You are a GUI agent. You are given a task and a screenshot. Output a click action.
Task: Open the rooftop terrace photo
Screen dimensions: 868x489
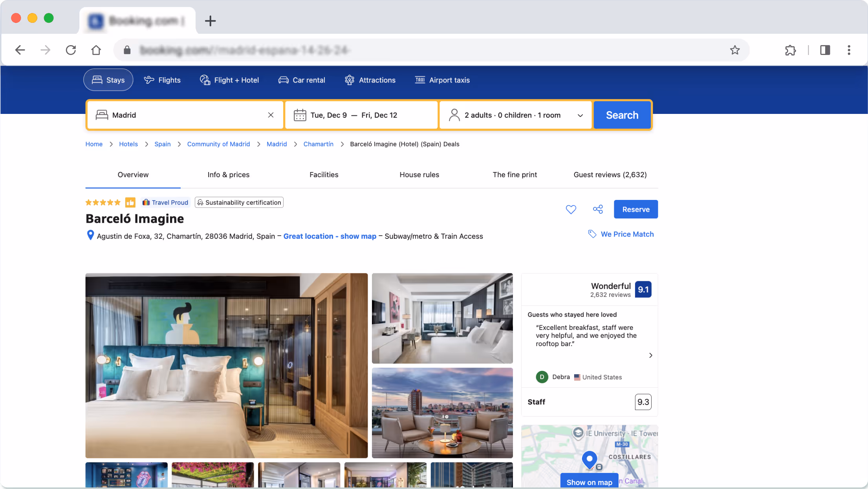coord(442,412)
